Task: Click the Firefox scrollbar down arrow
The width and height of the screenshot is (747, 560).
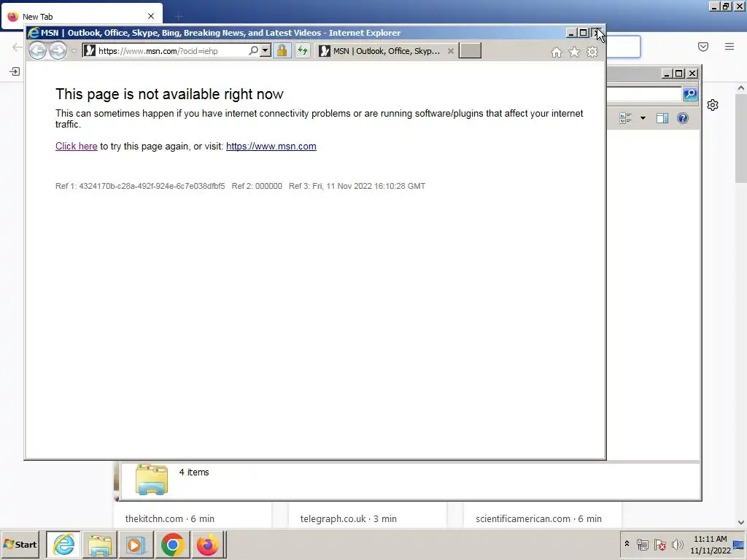Action: pyautogui.click(x=741, y=522)
